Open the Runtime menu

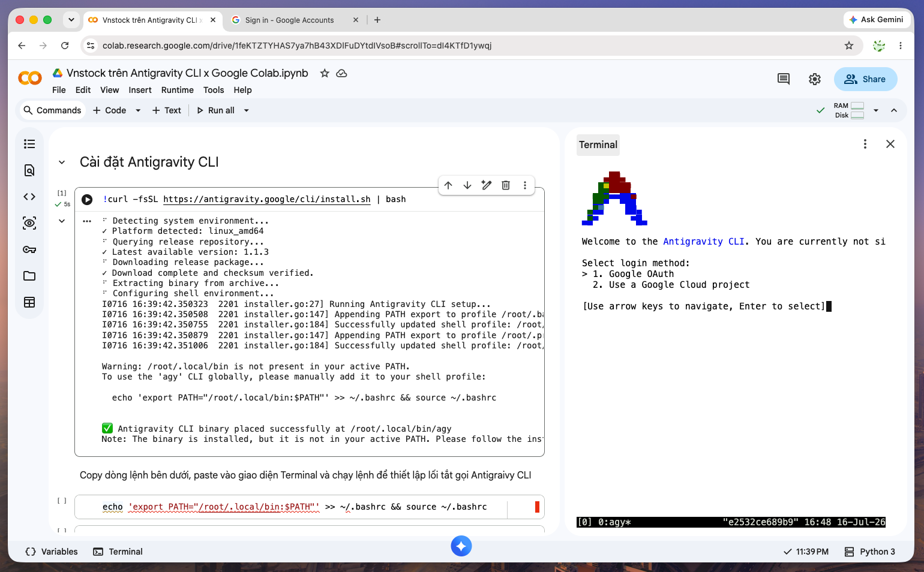pos(177,90)
